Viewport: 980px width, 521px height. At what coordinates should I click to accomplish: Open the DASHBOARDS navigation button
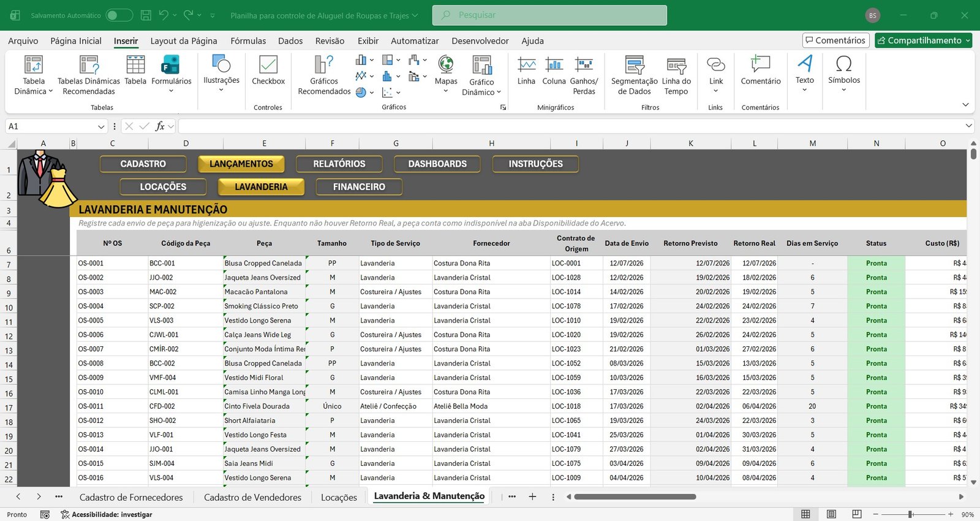pos(437,164)
